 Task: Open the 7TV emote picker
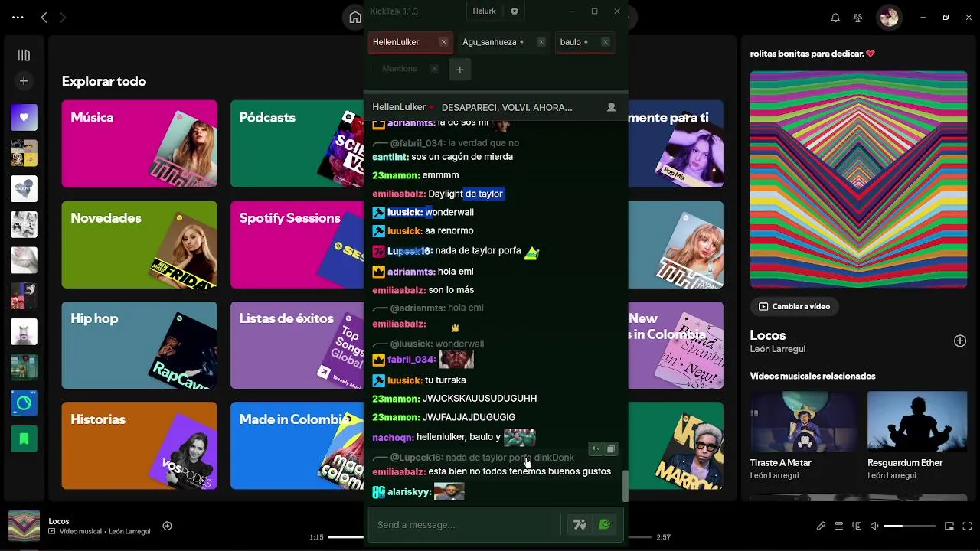pyautogui.click(x=580, y=524)
